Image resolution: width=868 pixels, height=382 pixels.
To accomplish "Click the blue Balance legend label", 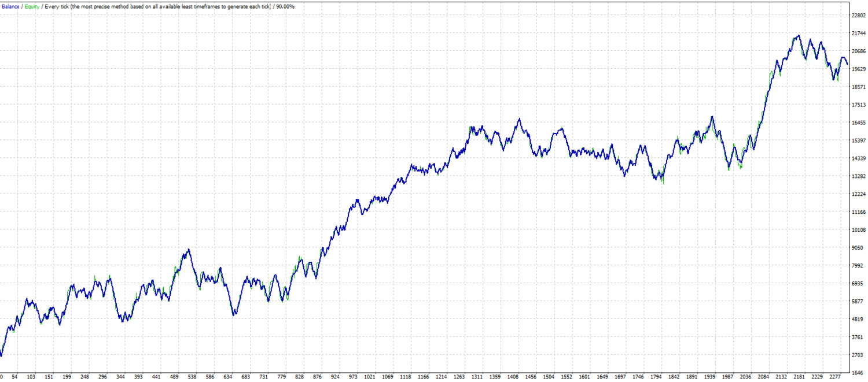I will (x=10, y=6).
